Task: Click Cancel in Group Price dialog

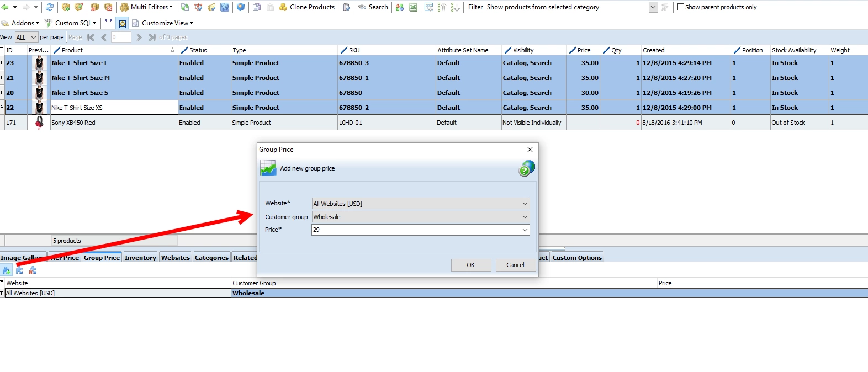Action: [x=516, y=265]
